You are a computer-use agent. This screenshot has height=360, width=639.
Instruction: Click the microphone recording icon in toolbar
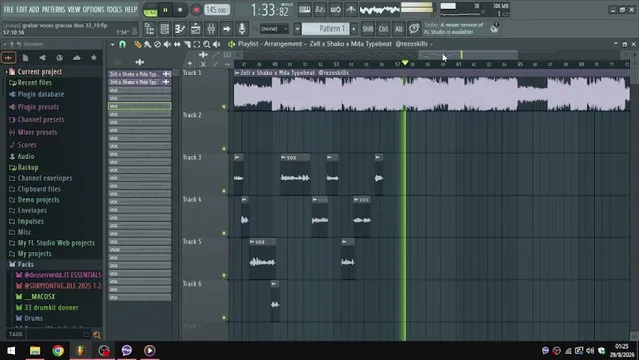click(242, 29)
